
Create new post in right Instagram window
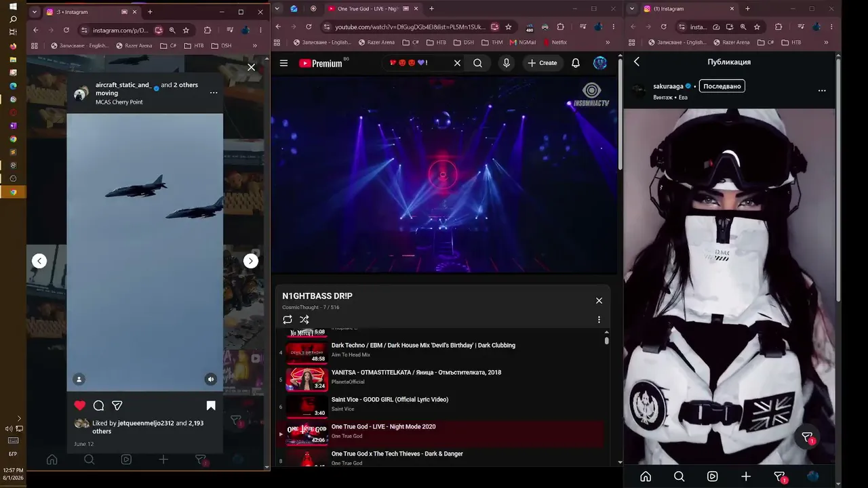[746, 476]
